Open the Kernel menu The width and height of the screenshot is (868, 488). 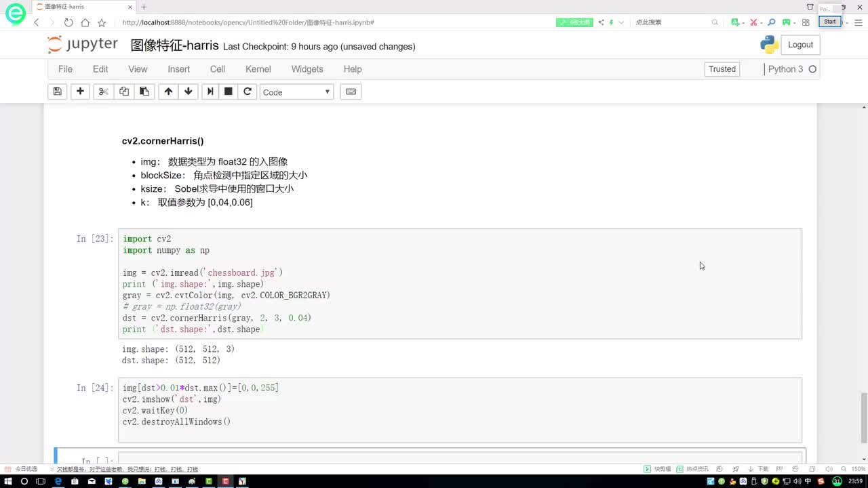tap(258, 69)
